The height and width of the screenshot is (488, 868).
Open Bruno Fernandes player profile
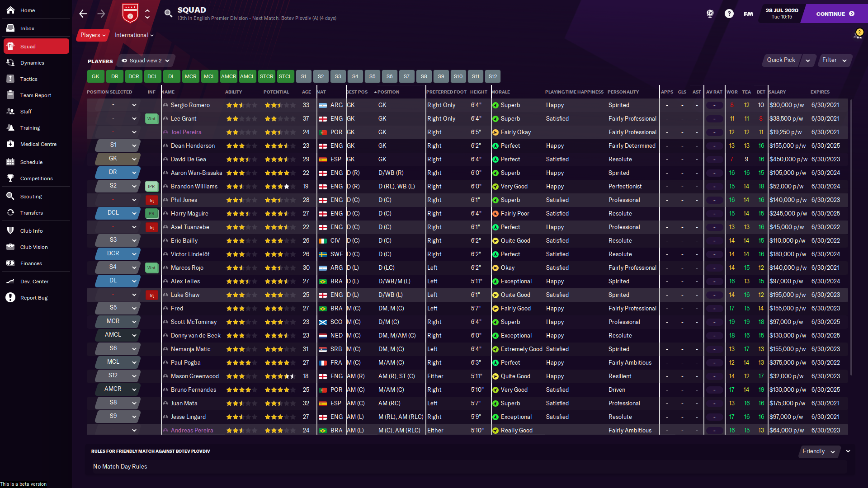coord(193,389)
